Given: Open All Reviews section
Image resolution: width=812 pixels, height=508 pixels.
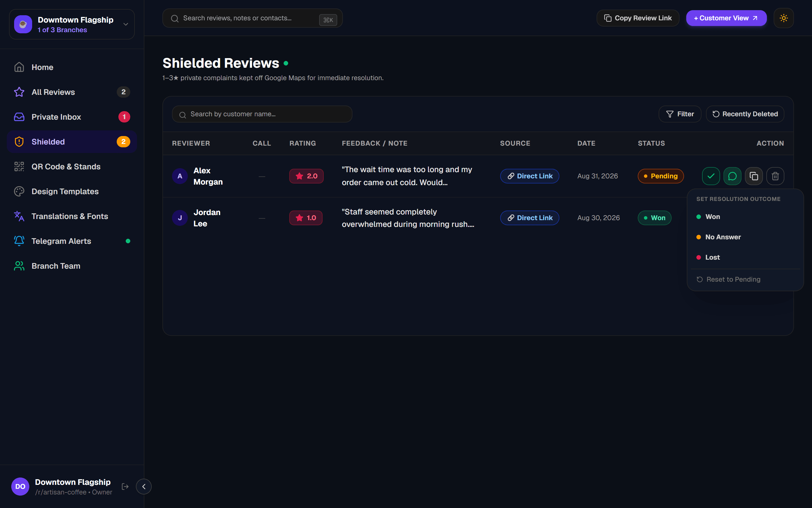Looking at the screenshot, I should pyautogui.click(x=72, y=92).
